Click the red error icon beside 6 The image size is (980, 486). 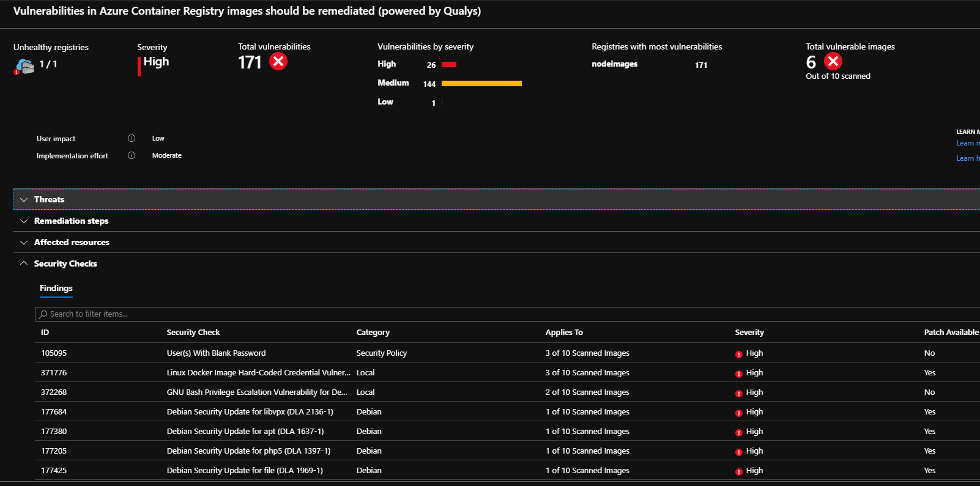[833, 62]
